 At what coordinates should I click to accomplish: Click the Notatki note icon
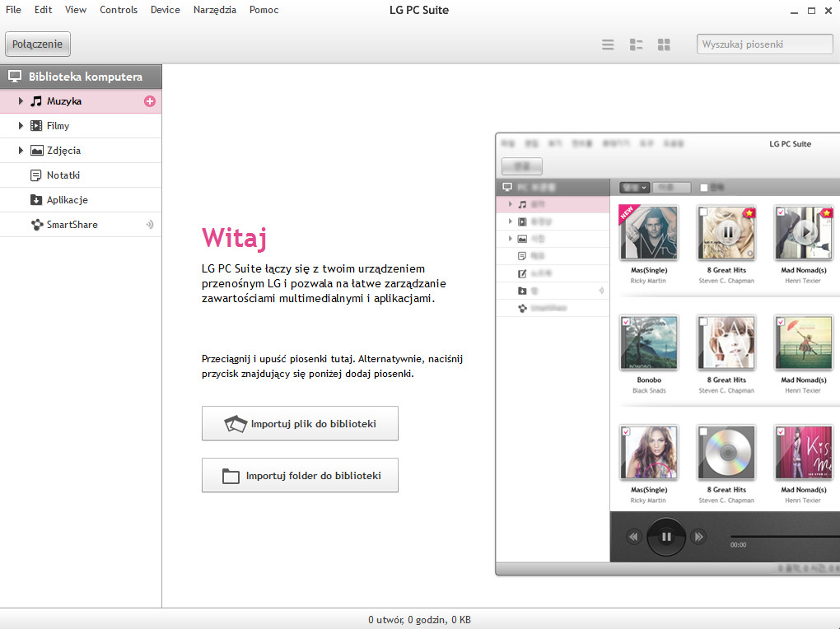[x=36, y=175]
